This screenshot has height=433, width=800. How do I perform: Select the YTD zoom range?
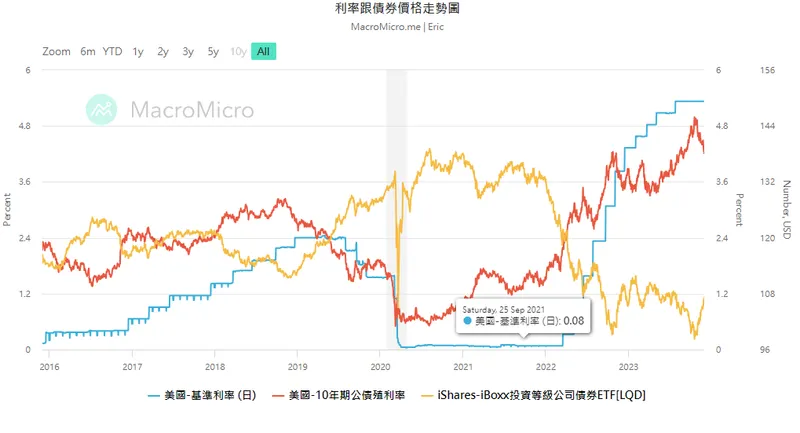click(113, 51)
